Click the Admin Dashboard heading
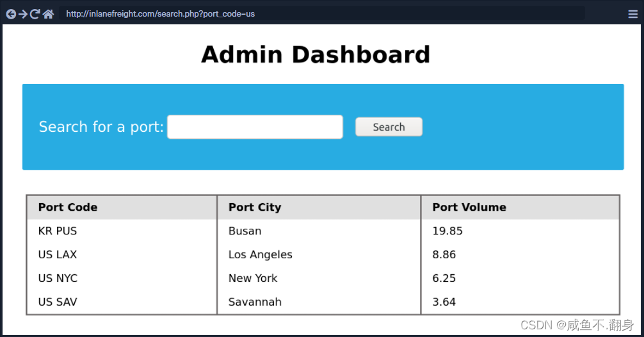 point(316,55)
